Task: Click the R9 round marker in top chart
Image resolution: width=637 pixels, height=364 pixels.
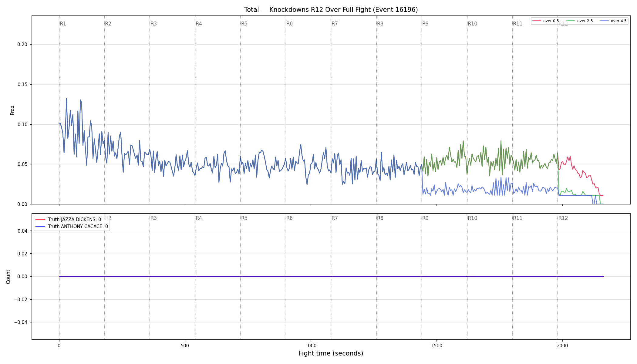Action: click(x=425, y=24)
